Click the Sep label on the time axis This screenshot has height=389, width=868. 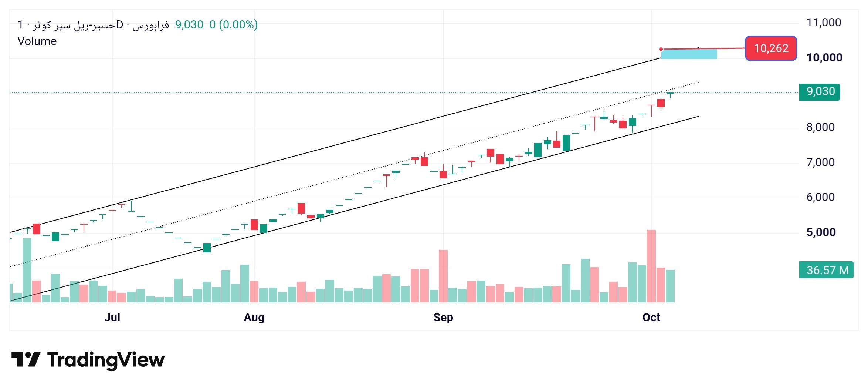pos(443,317)
